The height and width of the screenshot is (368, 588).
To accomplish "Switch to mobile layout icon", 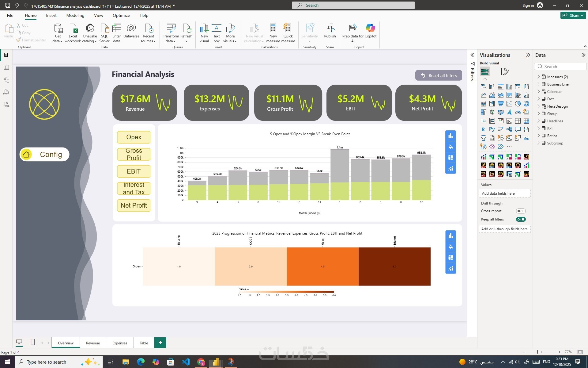I will 33,342.
